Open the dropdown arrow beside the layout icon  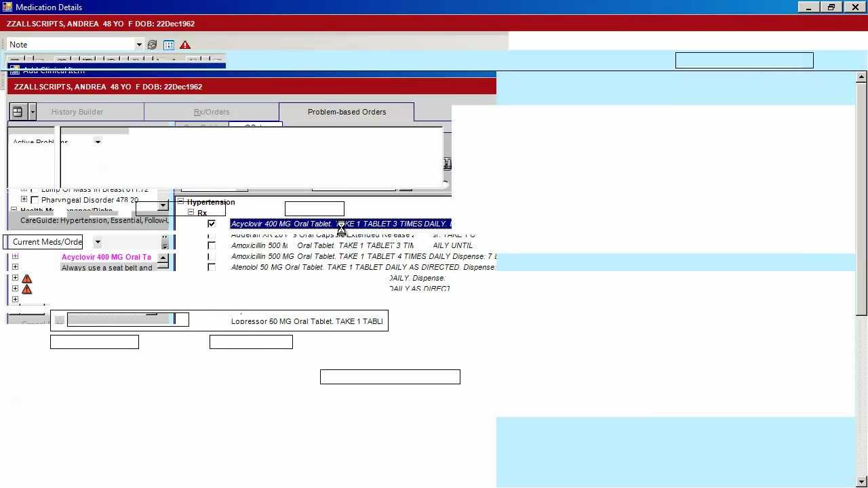point(32,112)
